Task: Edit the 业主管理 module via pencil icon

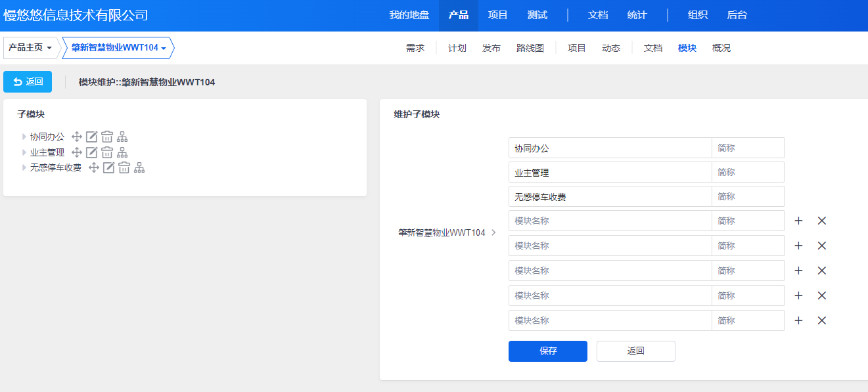Action: click(x=92, y=152)
